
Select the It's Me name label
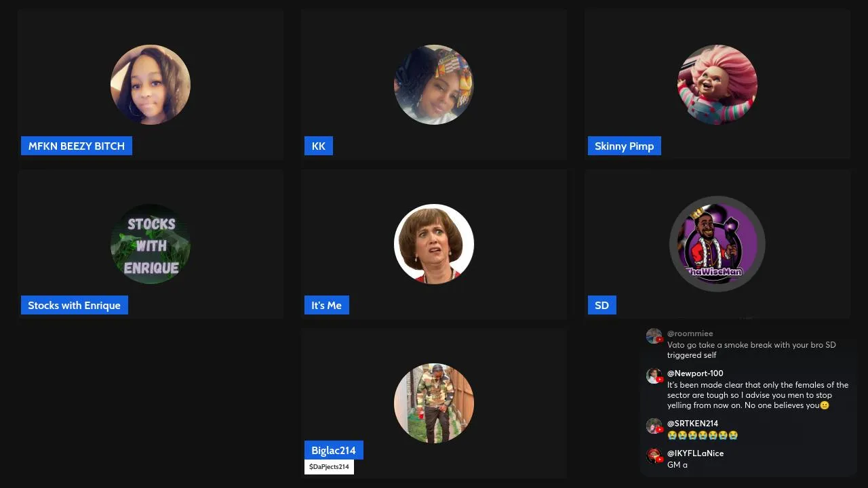click(327, 305)
